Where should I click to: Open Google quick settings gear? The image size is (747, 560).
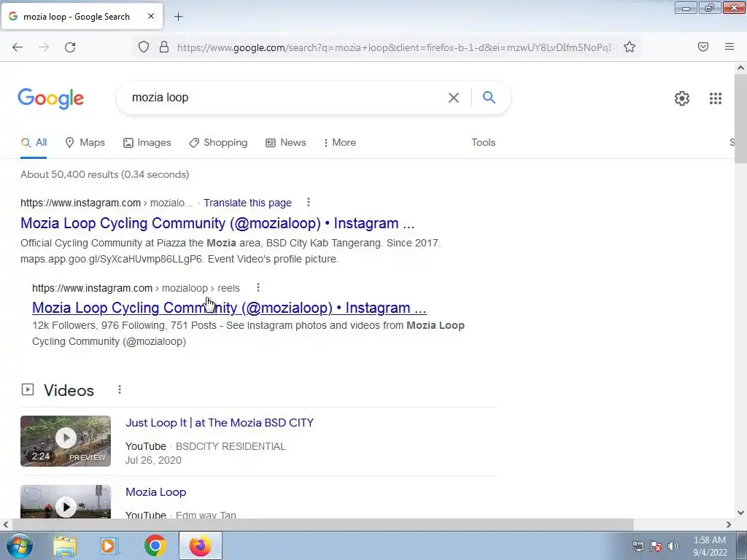coord(682,98)
